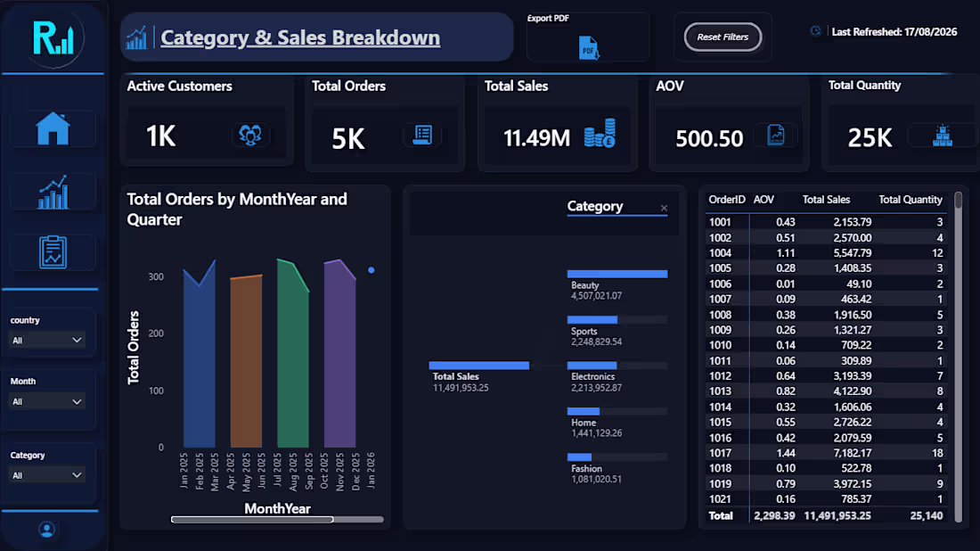This screenshot has width=980, height=551.
Task: Open the sales trend chart page icon
Action: (x=53, y=192)
